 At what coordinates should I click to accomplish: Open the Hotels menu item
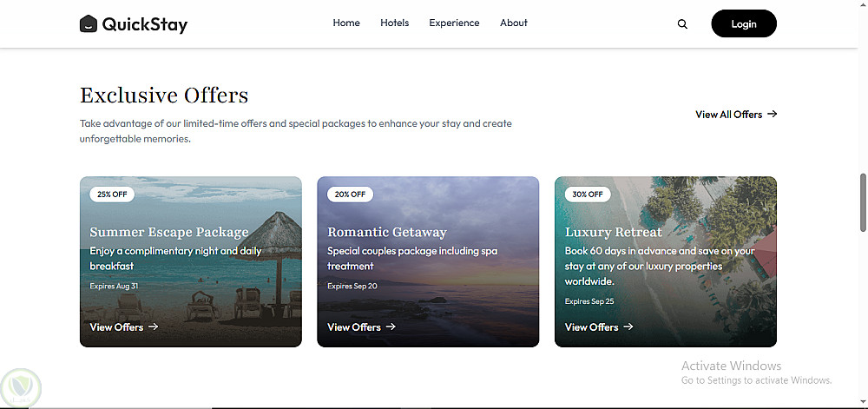(394, 23)
